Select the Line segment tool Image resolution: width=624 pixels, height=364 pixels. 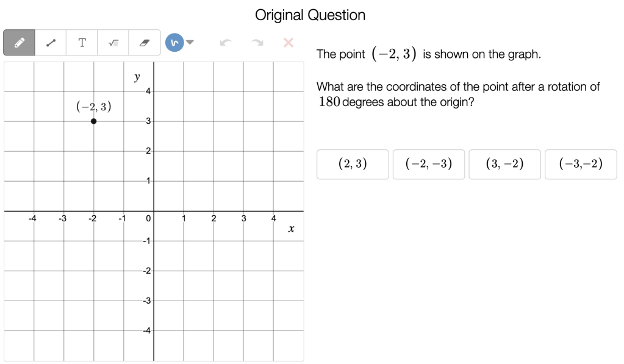51,43
